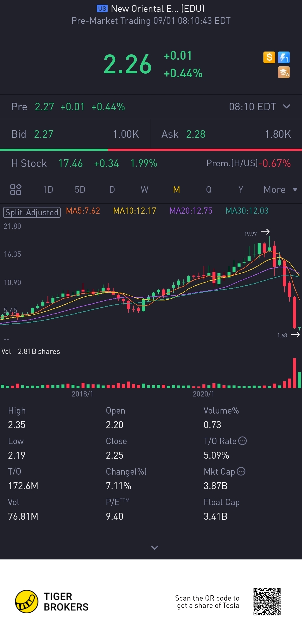The image size is (302, 644).
Task: Open the chart layout grid icon
Action: [16, 190]
